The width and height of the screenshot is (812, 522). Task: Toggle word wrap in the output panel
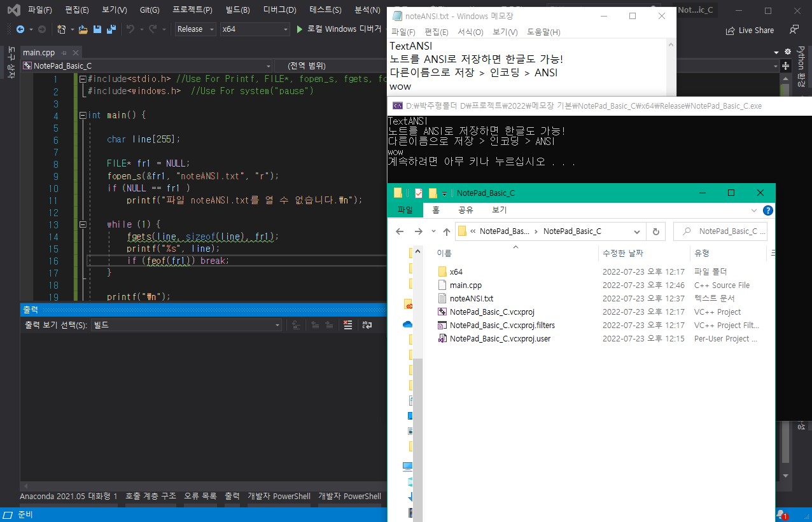(367, 325)
